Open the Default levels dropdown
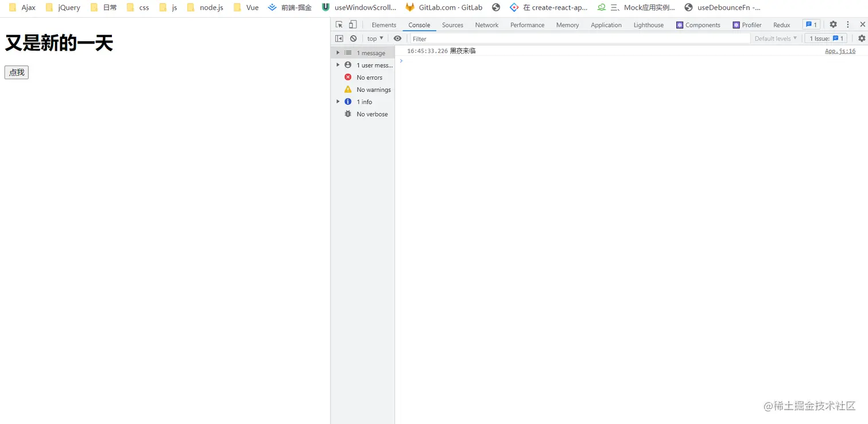Screen dimensions: 868x424 click(x=776, y=38)
